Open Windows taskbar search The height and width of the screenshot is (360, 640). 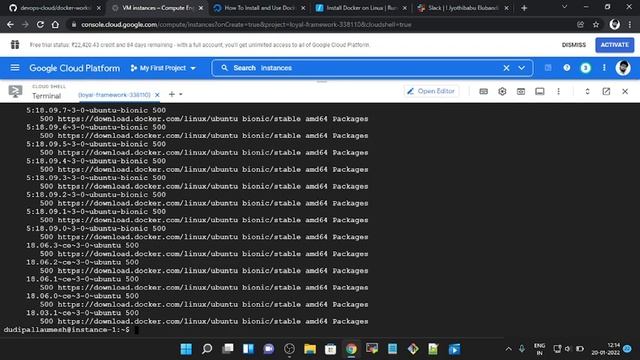[207, 349]
